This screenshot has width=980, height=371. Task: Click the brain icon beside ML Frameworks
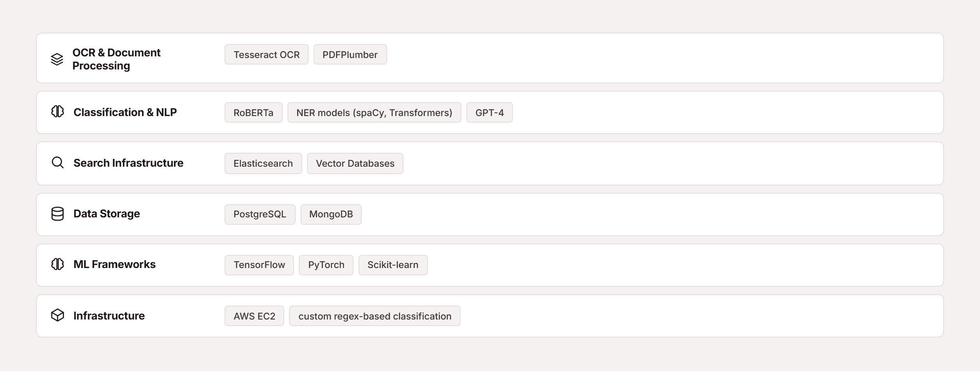click(x=58, y=264)
